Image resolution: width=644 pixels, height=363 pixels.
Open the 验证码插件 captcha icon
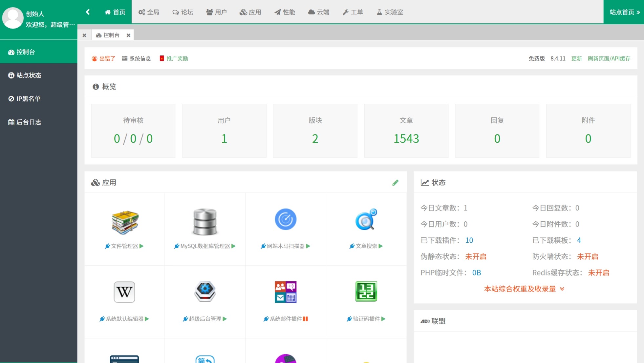click(x=366, y=291)
